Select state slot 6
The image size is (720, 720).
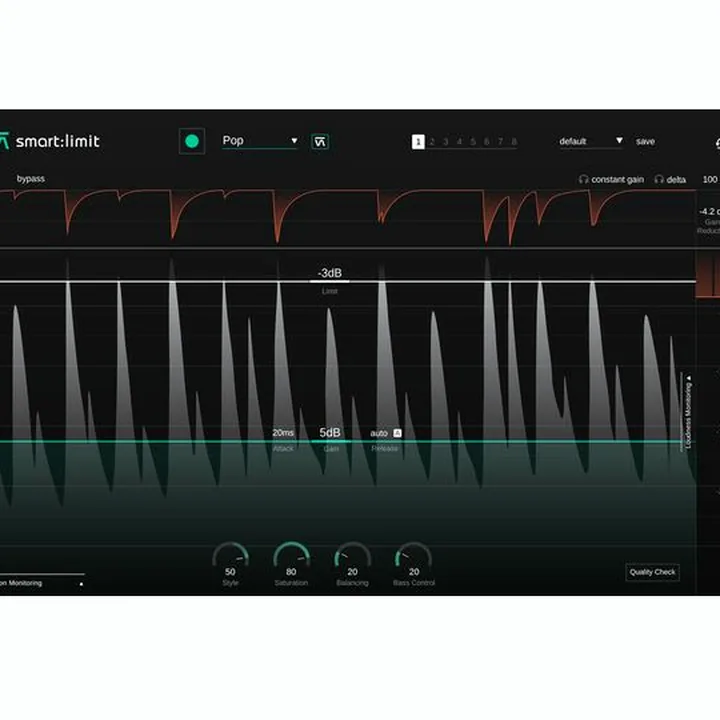coord(487,142)
